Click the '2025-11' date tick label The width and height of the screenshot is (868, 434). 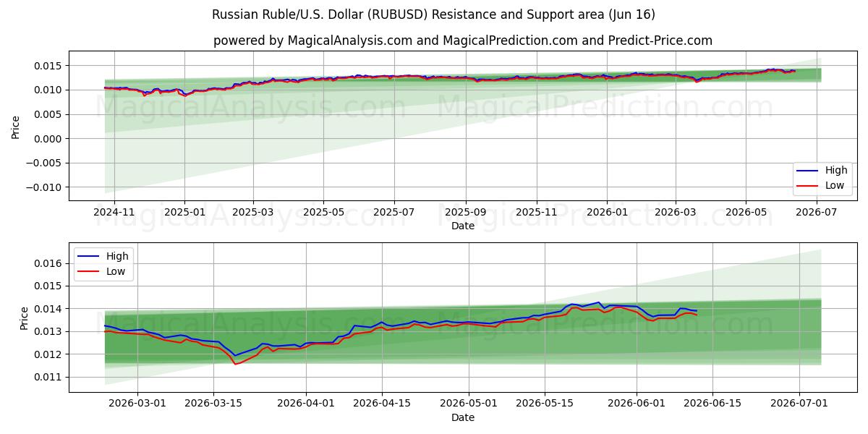(x=537, y=212)
